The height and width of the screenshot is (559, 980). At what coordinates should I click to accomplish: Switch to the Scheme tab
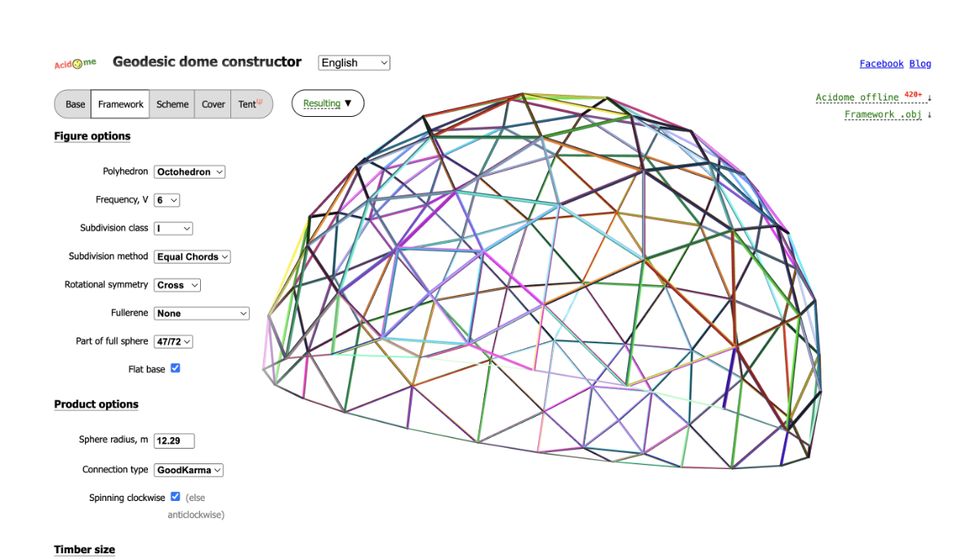pyautogui.click(x=172, y=105)
